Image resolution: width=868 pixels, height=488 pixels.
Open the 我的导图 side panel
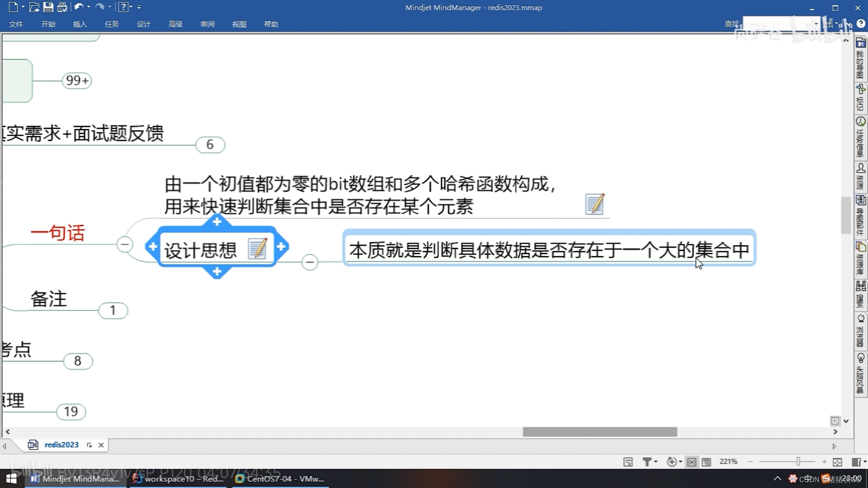click(x=860, y=58)
